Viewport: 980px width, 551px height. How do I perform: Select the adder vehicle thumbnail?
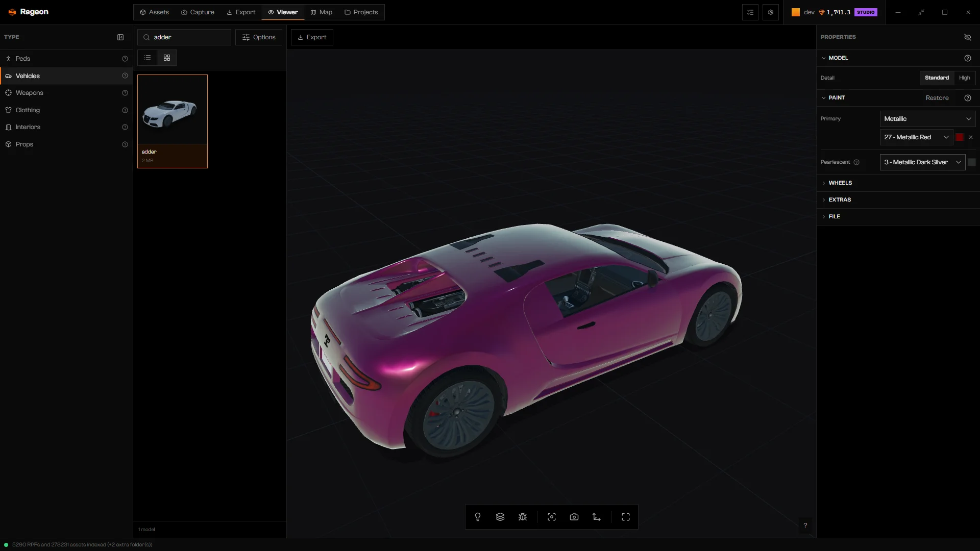click(173, 121)
